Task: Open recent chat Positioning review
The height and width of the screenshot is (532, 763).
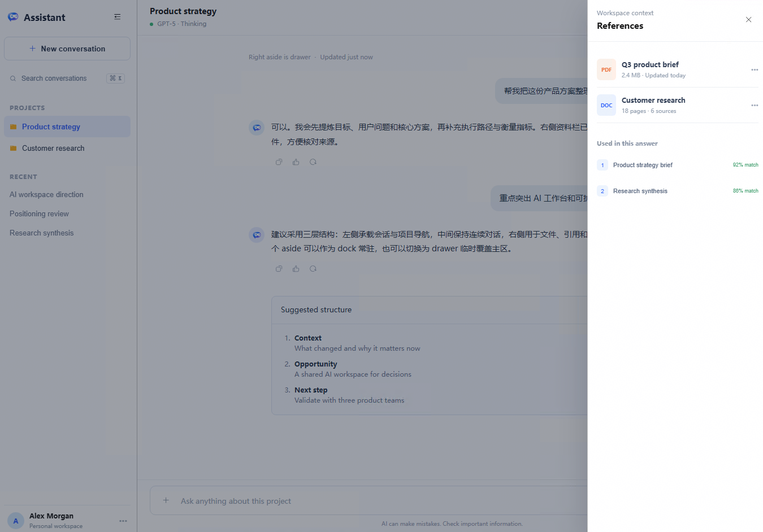Action: tap(39, 213)
